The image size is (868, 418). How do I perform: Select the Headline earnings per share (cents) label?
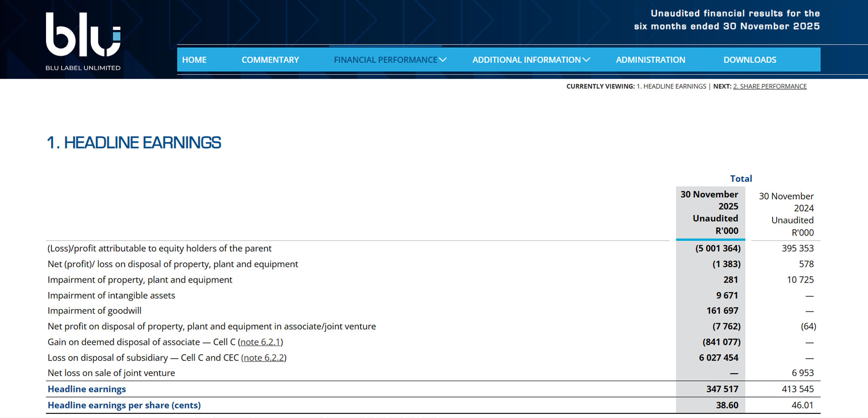(x=124, y=405)
